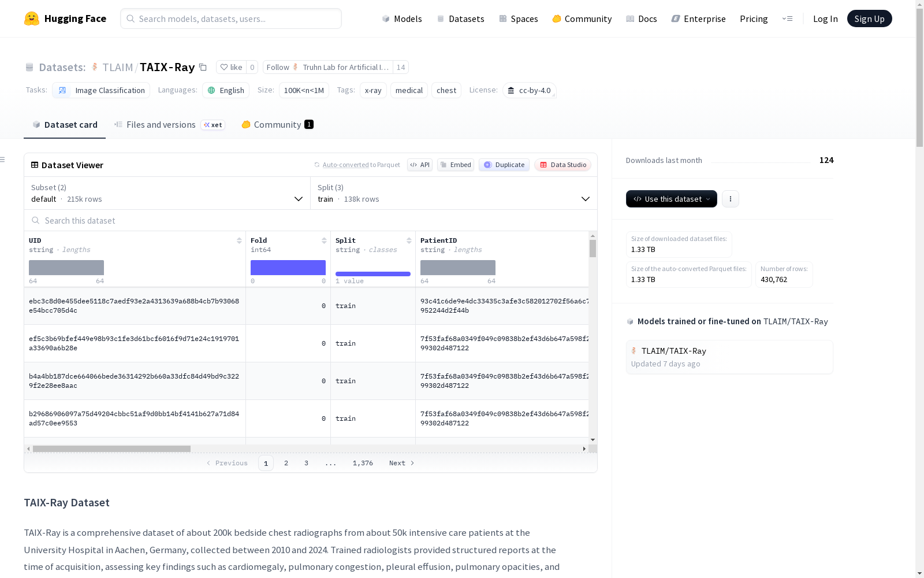Switch to Files and versions tab

point(169,125)
